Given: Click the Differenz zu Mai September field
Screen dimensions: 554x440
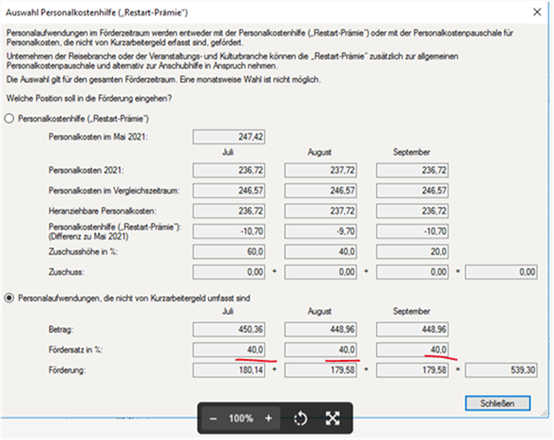Looking at the screenshot, I should tap(412, 231).
